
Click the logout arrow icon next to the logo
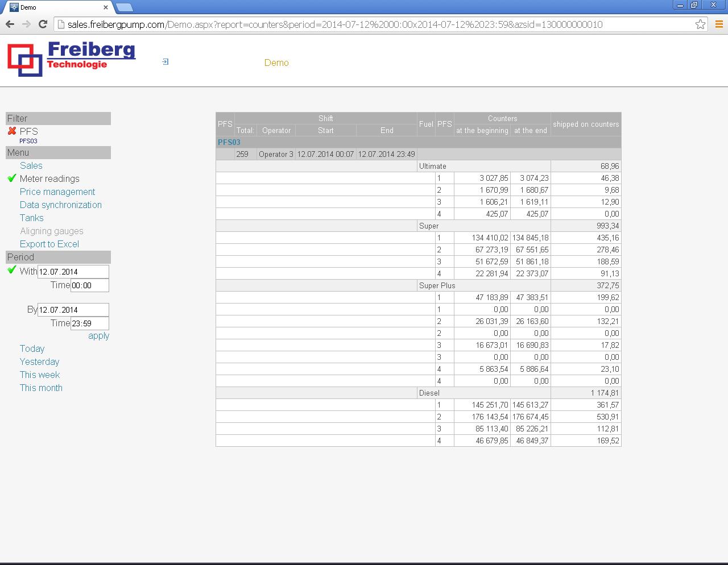click(x=164, y=61)
